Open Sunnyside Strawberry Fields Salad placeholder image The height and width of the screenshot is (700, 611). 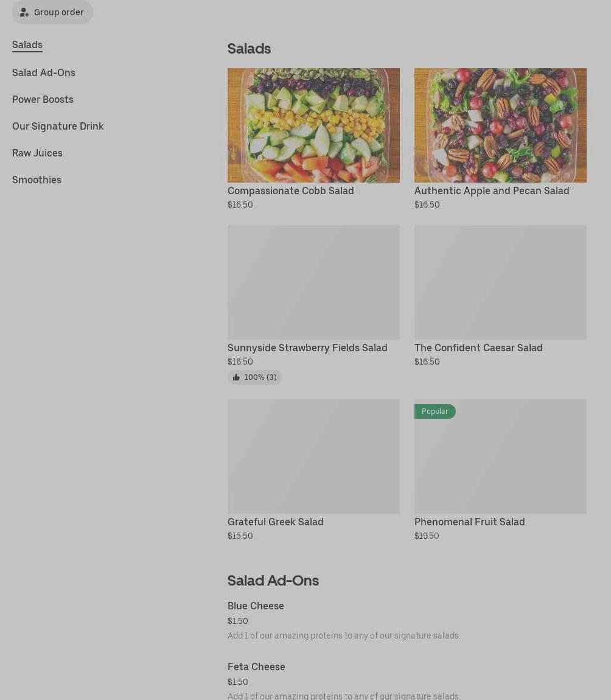(313, 282)
